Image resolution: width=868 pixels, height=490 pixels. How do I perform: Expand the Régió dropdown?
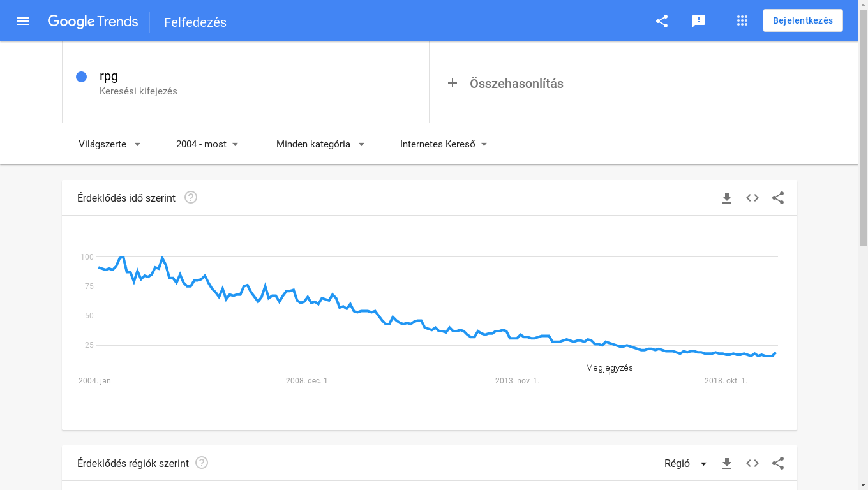686,463
